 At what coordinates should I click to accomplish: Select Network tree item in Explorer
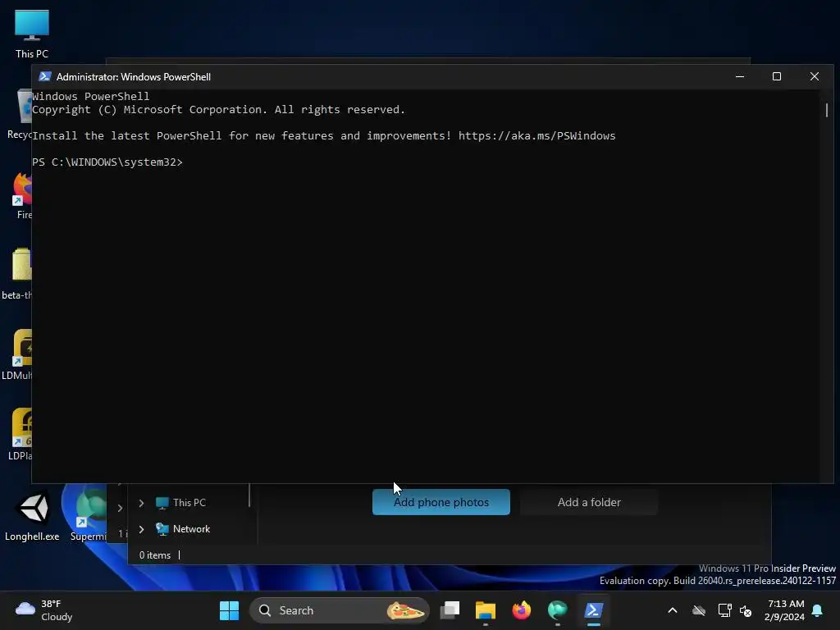(183, 529)
